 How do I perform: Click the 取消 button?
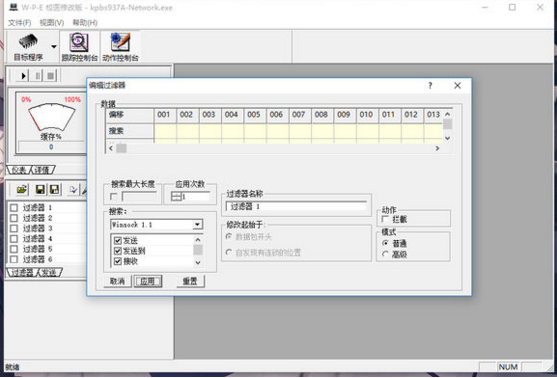(118, 281)
